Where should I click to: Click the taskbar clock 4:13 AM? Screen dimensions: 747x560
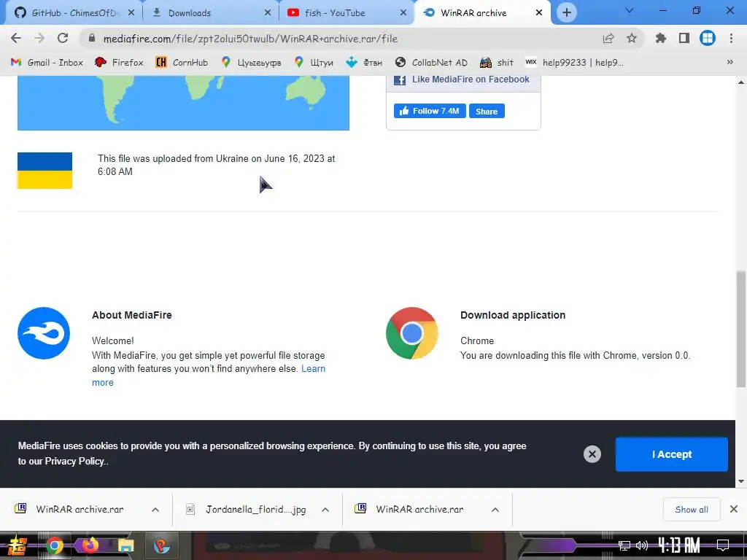679,545
